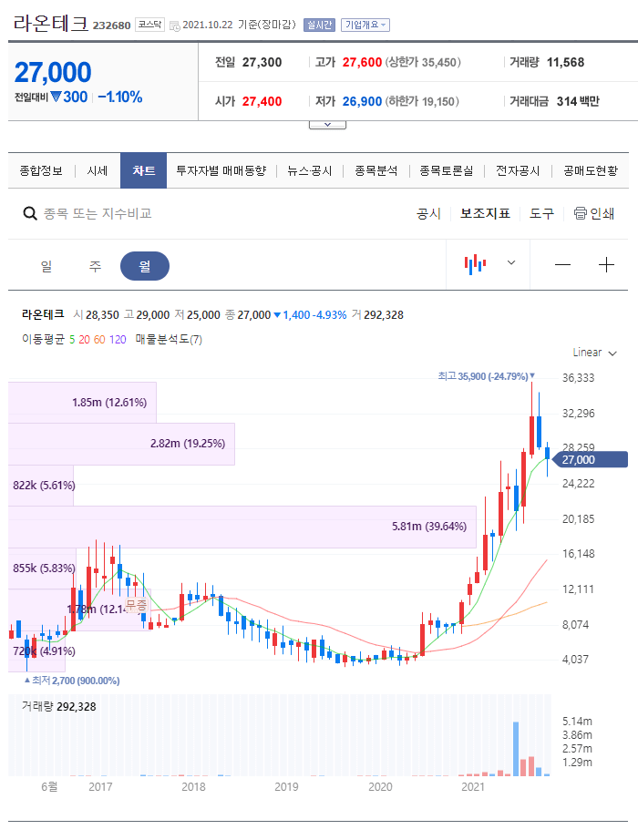The image size is (638, 840).
Task: Open the 공매도현황 tab
Action: [591, 171]
